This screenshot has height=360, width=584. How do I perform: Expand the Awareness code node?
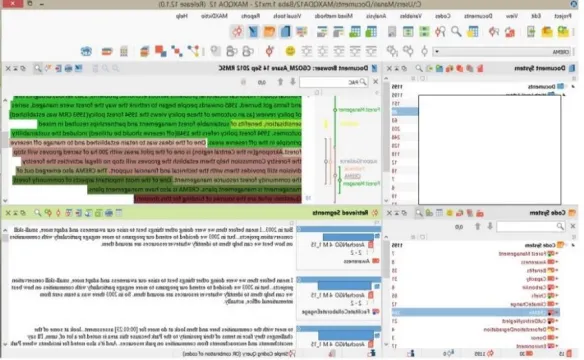pyautogui.click(x=557, y=262)
